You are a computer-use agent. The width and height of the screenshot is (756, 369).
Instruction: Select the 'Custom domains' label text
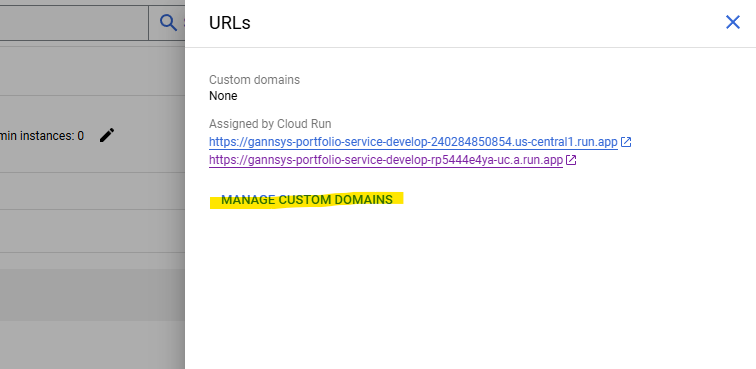(254, 80)
